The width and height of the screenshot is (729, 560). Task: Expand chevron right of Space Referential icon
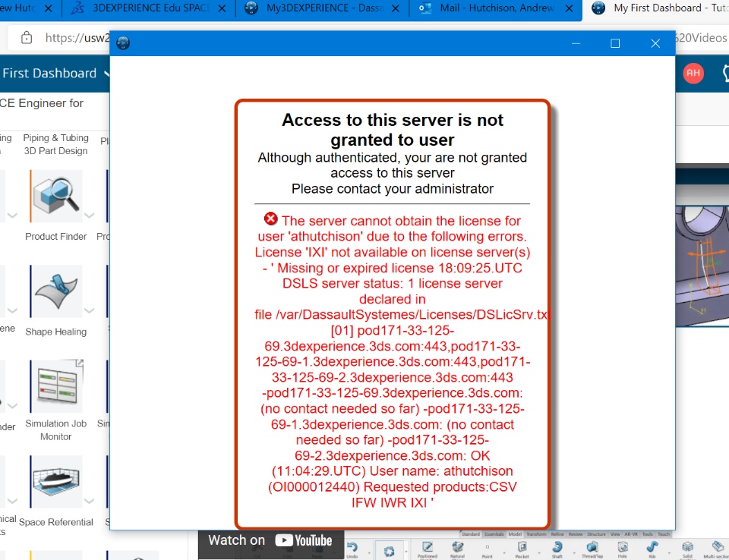(90, 501)
